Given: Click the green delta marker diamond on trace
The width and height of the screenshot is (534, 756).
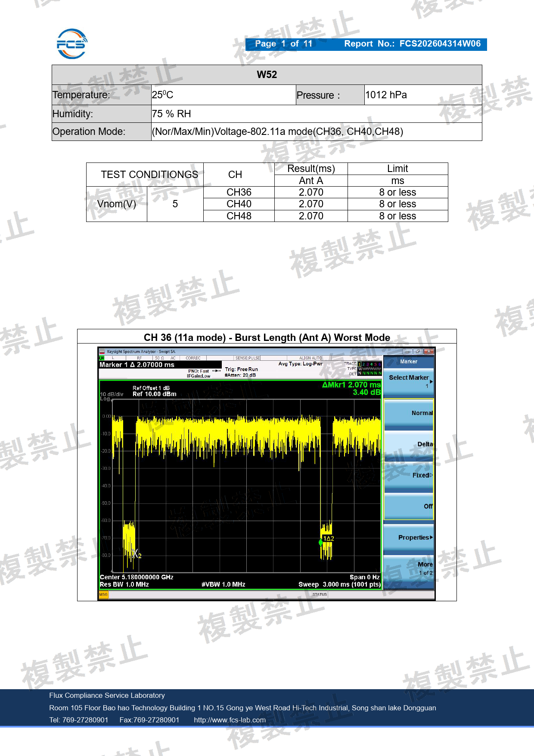Looking at the screenshot, I should click(320, 542).
